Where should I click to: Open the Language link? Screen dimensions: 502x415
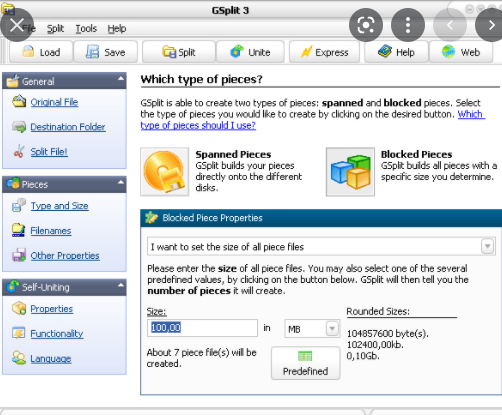[x=51, y=359]
